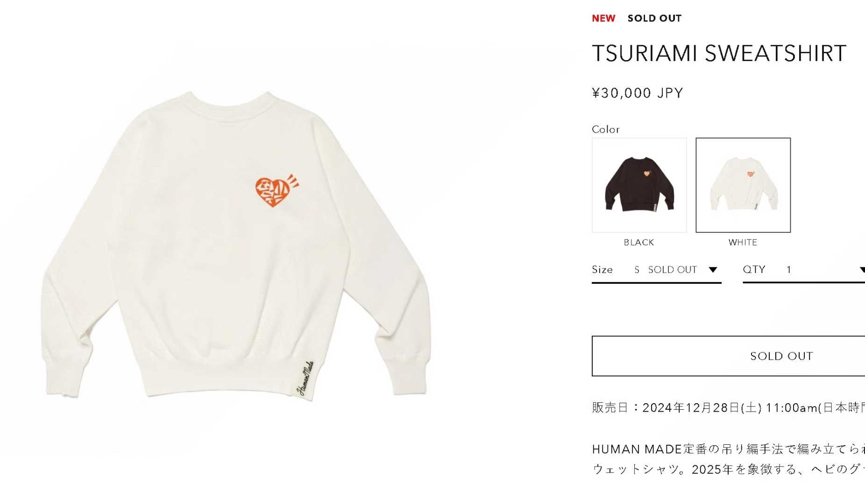The width and height of the screenshot is (865, 504).
Task: Click the TSURIAMI SWEATSHIRT product title
Action: click(719, 53)
